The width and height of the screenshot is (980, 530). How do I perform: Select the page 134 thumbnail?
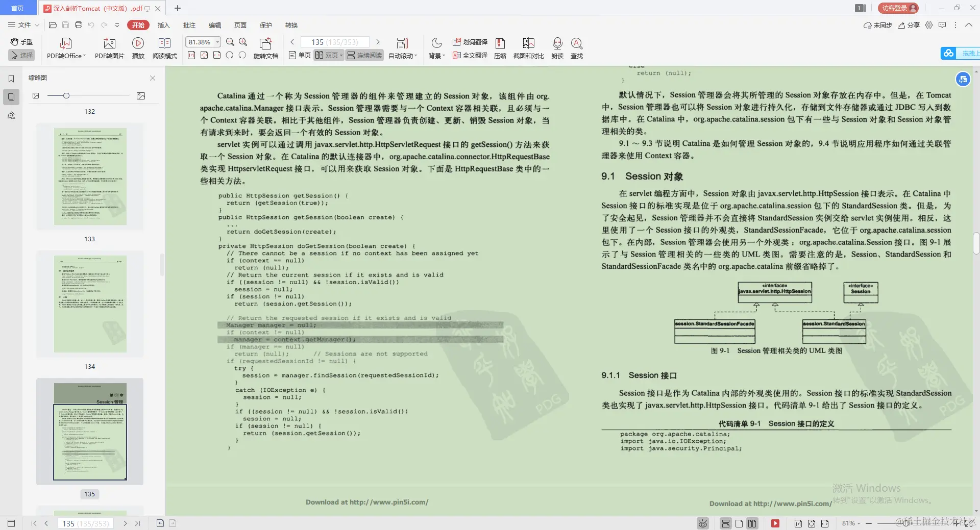pyautogui.click(x=90, y=304)
